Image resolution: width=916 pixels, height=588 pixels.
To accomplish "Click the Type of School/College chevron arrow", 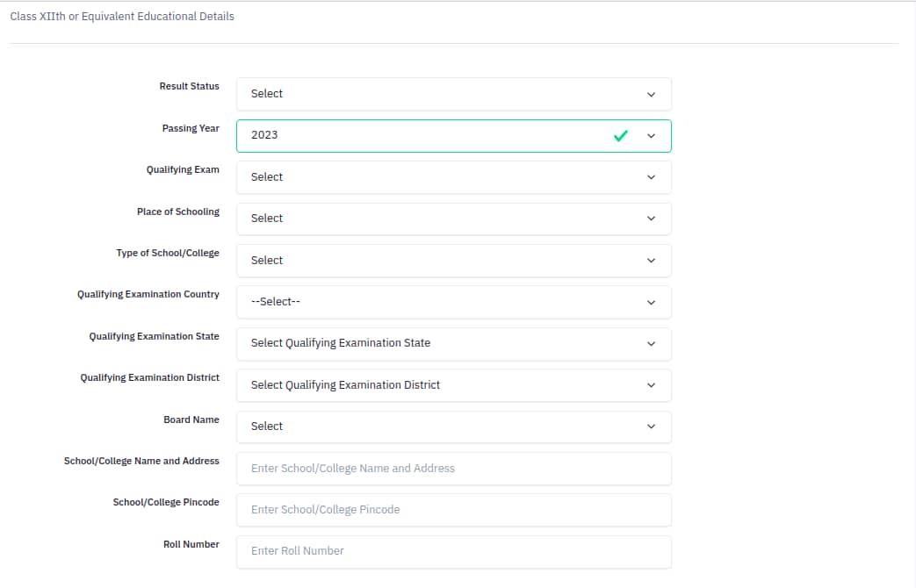I will pos(651,260).
